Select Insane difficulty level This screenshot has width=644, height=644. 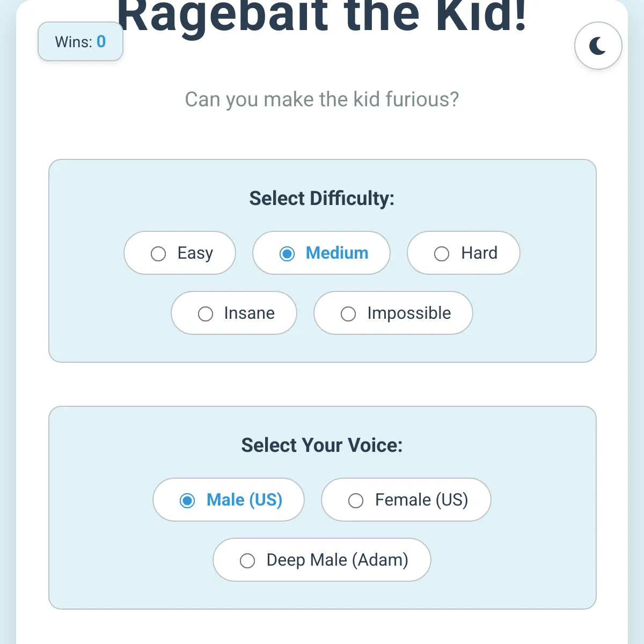(234, 313)
